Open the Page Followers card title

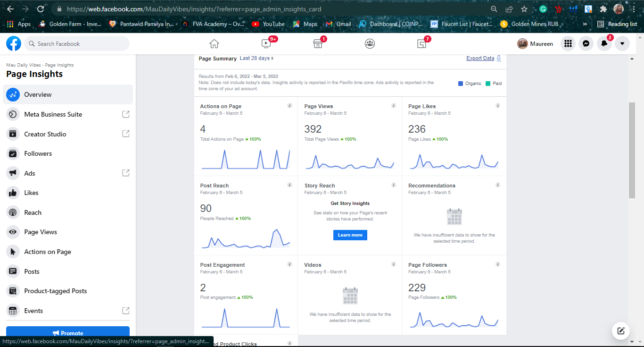pyautogui.click(x=428, y=265)
